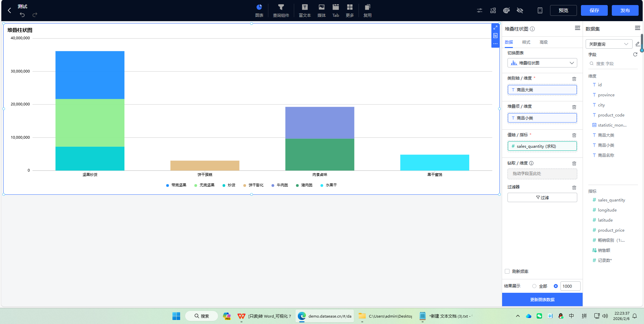This screenshot has height=324, width=644.
Task: Click the 预览 preview button
Action: pos(563,10)
